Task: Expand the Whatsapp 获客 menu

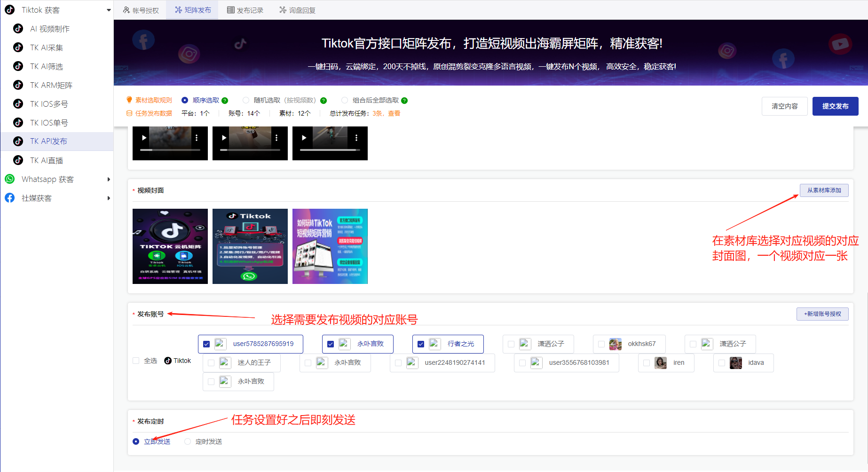Action: pyautogui.click(x=109, y=179)
